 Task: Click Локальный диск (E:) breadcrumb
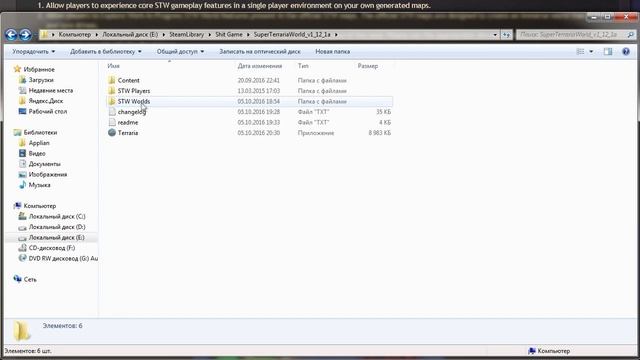pyautogui.click(x=130, y=35)
